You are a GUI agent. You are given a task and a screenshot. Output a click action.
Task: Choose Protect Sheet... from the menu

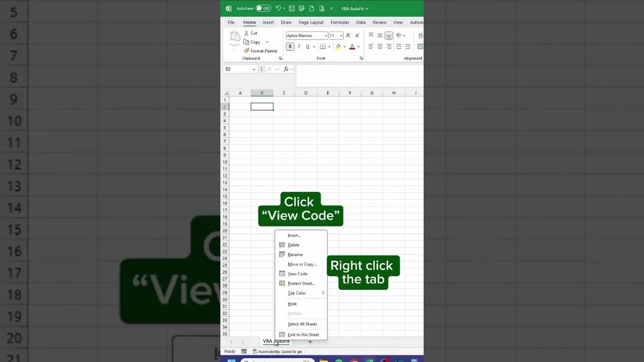(x=301, y=283)
